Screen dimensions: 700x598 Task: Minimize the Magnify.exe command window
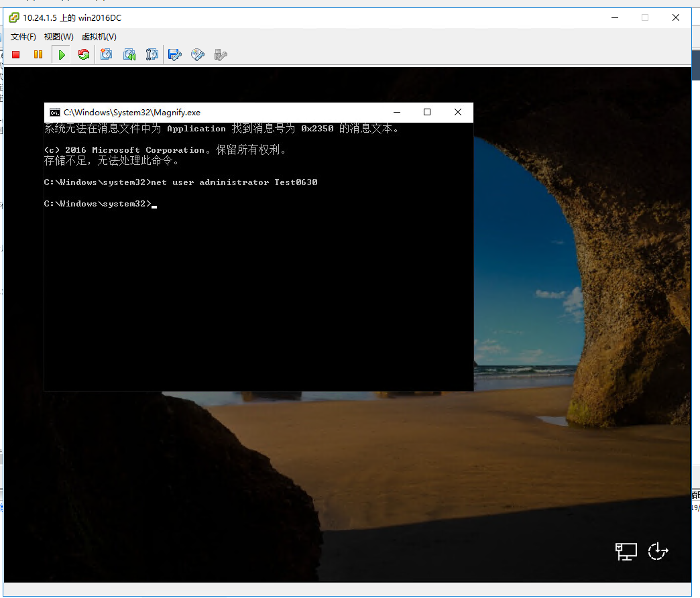pyautogui.click(x=397, y=113)
